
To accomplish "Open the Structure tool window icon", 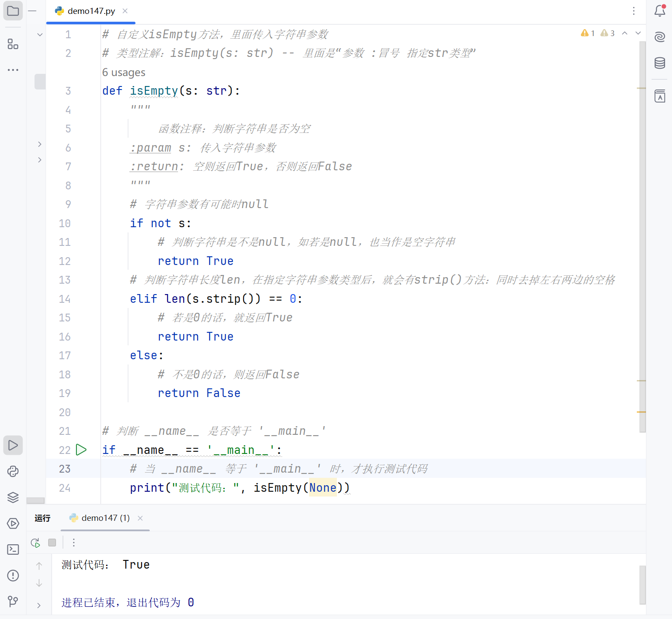I will (13, 44).
